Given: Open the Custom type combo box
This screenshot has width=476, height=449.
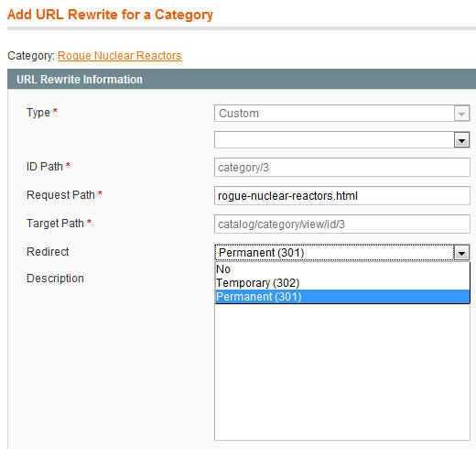Looking at the screenshot, I should (341, 114).
